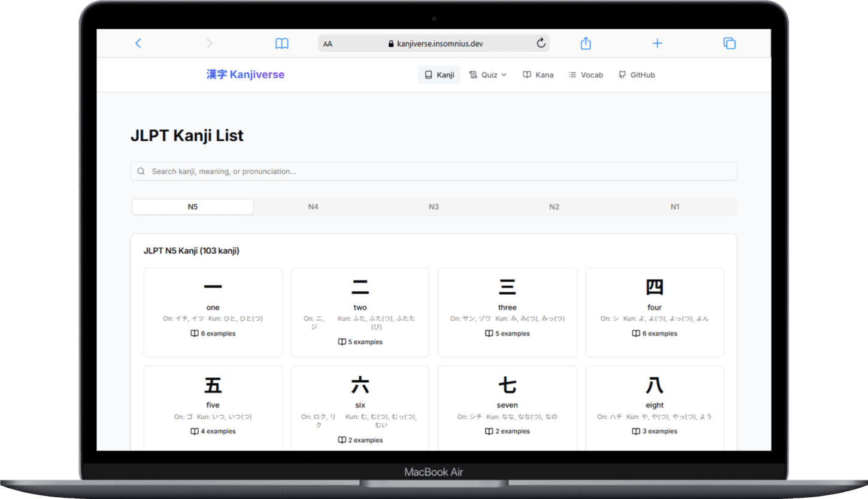Viewport: 868px width, 499px height.
Task: Open the kanji card for one
Action: tap(213, 312)
